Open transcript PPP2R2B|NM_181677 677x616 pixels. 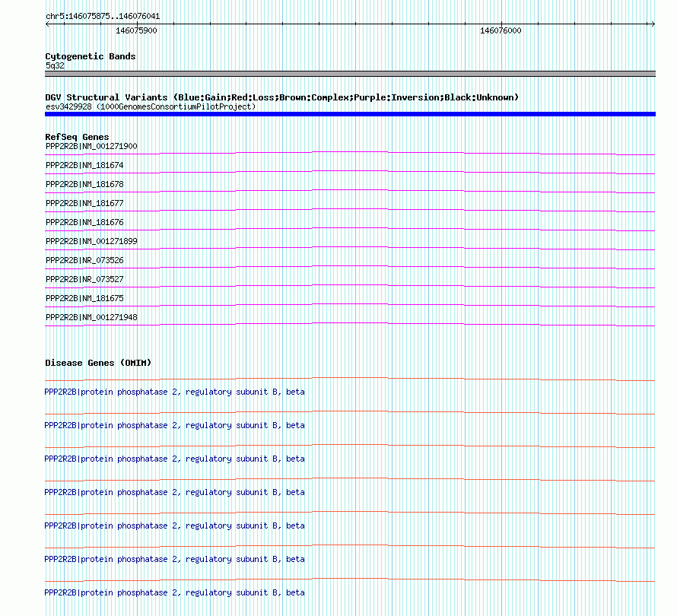(x=84, y=203)
